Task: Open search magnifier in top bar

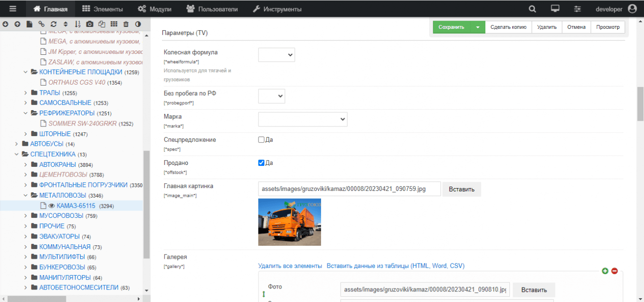Action: [533, 9]
